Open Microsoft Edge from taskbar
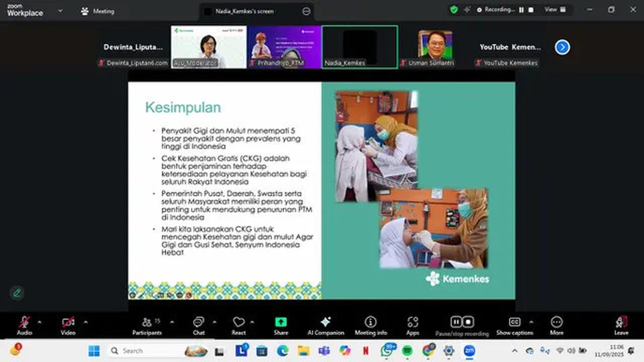 282,350
